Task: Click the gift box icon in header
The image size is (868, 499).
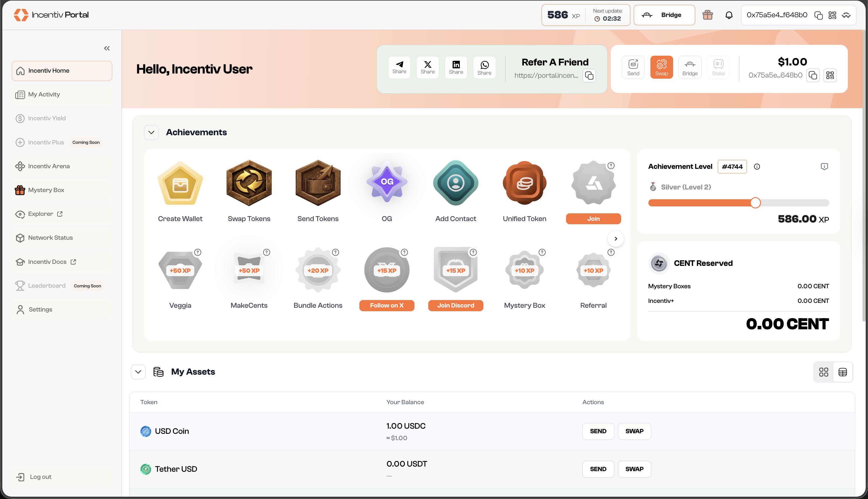Action: click(x=707, y=15)
